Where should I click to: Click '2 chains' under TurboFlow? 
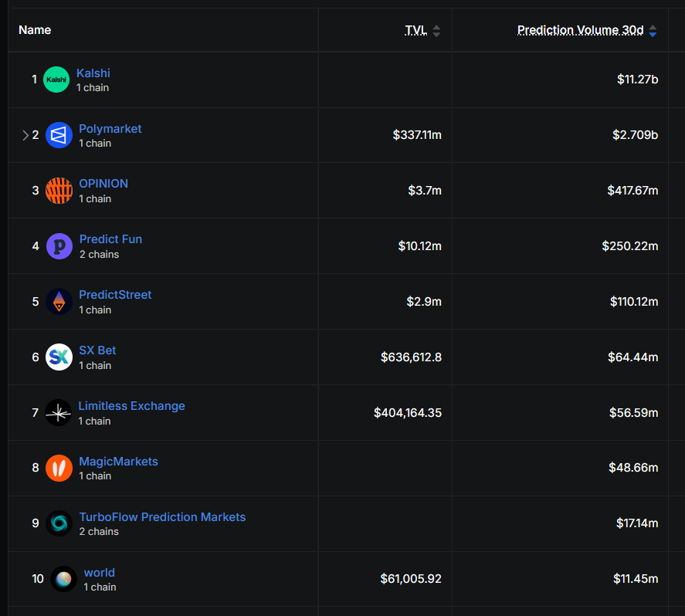coord(99,532)
